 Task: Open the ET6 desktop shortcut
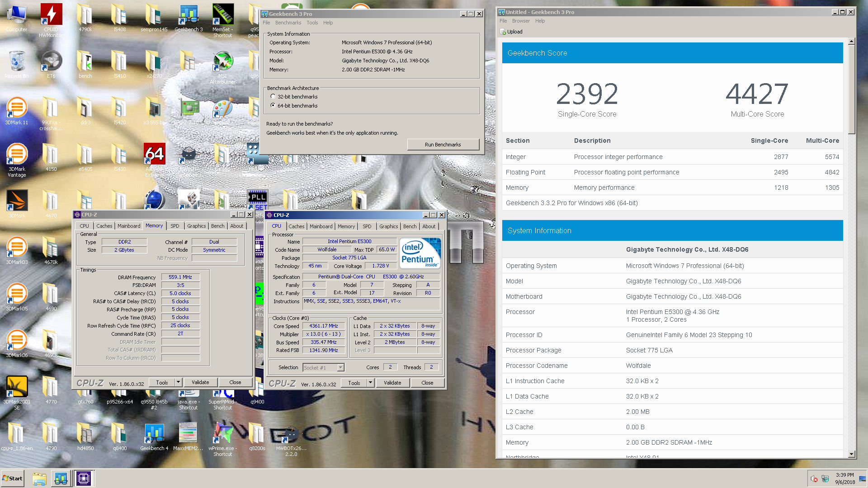51,64
